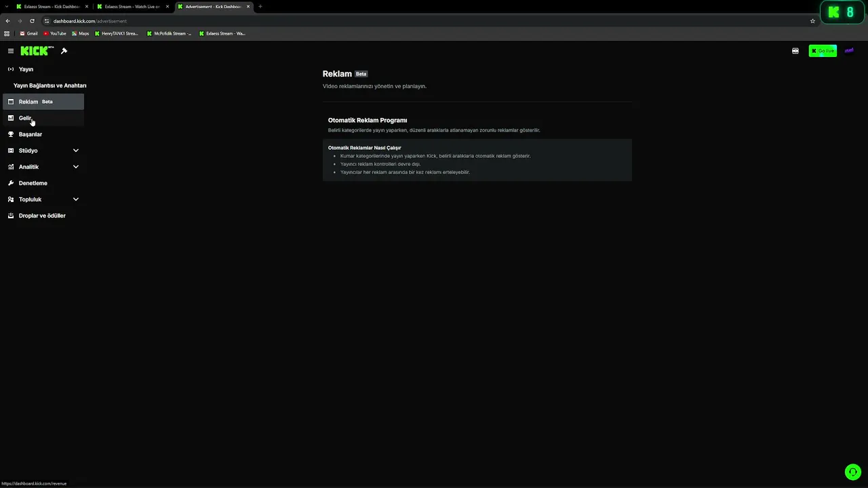Click the Otomatik Reklamlar Nasıl Çalışır text
The image size is (868, 488).
tap(365, 148)
